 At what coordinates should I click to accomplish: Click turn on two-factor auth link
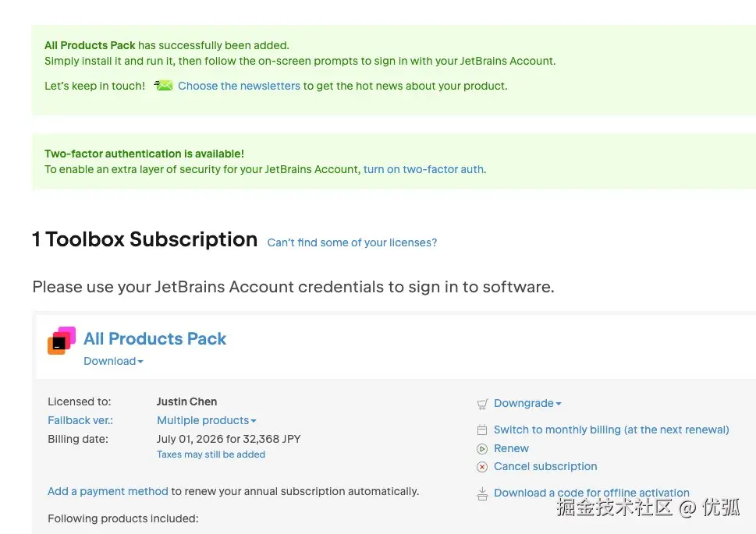tap(424, 169)
